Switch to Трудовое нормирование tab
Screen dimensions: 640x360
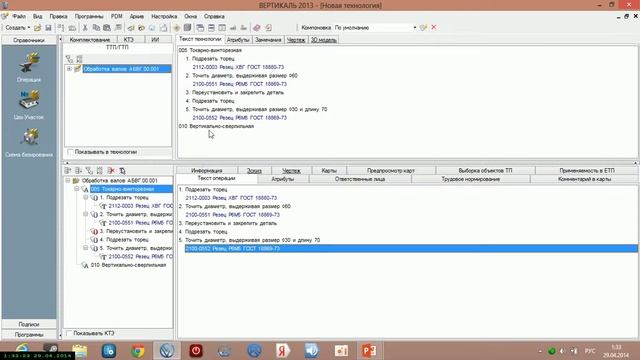click(471, 179)
